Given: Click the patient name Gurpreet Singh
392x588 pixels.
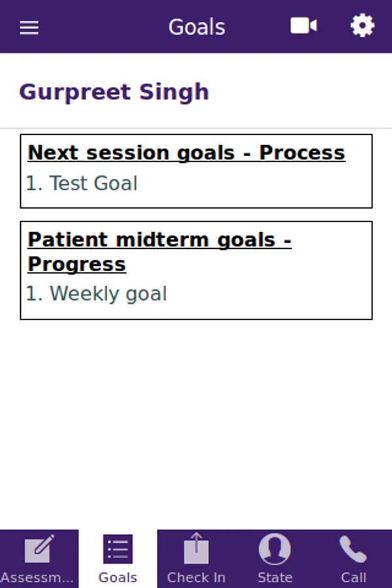Looking at the screenshot, I should click(114, 92).
